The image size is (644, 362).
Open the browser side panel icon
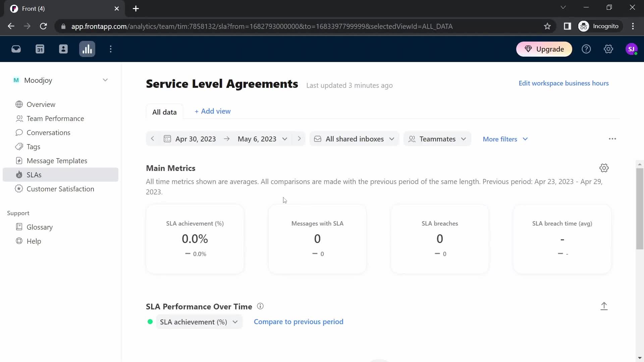coord(568,26)
